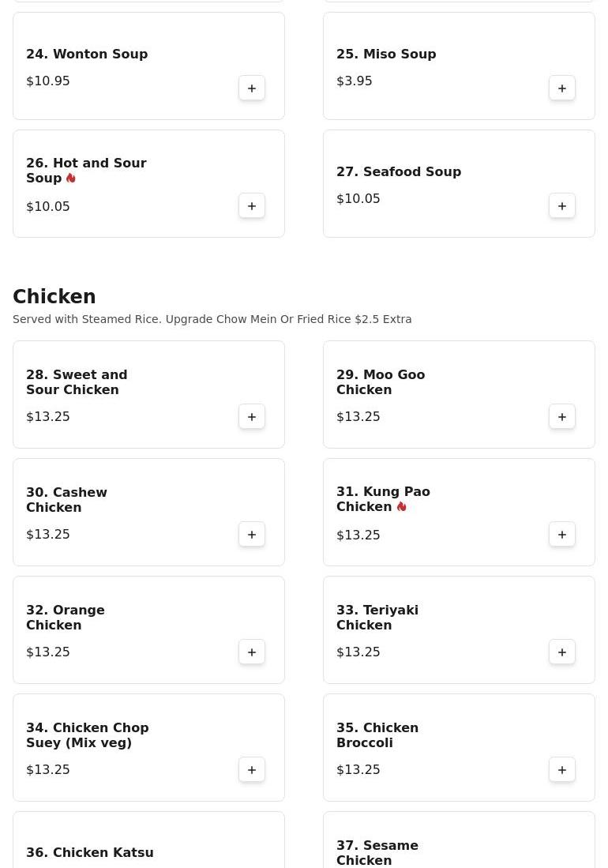Viewport: 608px width, 868px height.
Task: Select the Miso Soup item name
Action: [386, 54]
